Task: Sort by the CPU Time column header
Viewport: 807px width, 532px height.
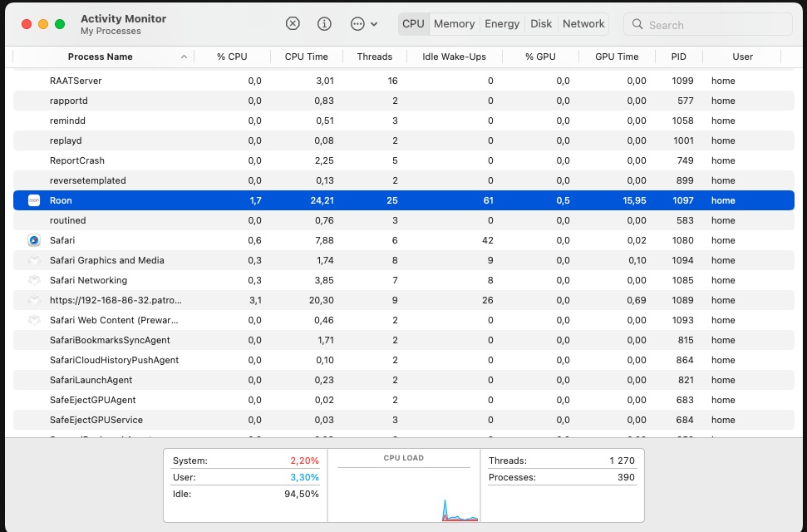Action: (306, 57)
